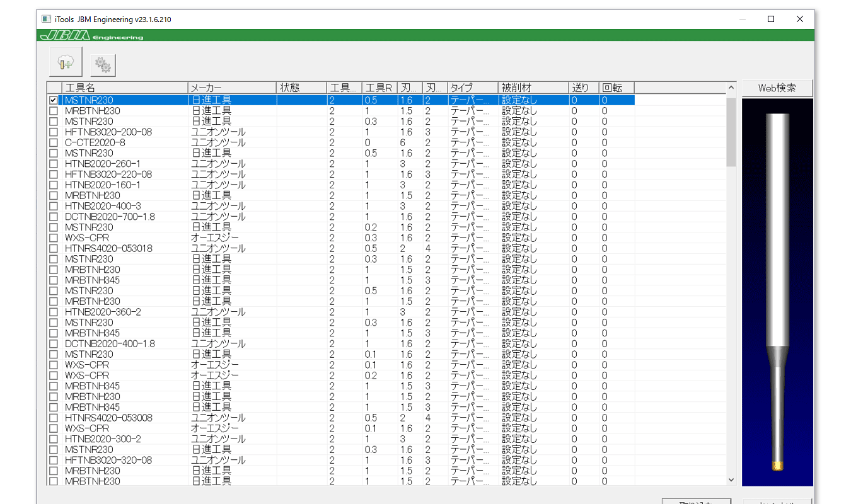Open the gears settings toolbar icon
The image size is (851, 504).
103,64
